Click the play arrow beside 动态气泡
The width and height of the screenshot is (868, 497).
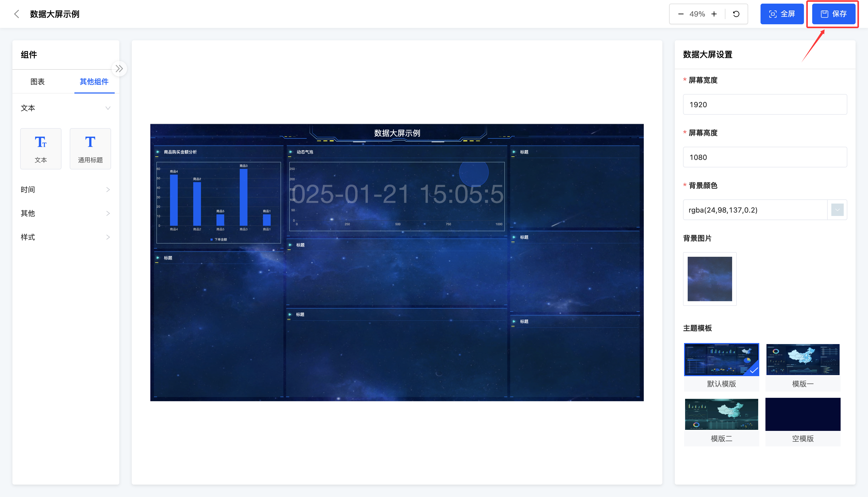(x=290, y=152)
